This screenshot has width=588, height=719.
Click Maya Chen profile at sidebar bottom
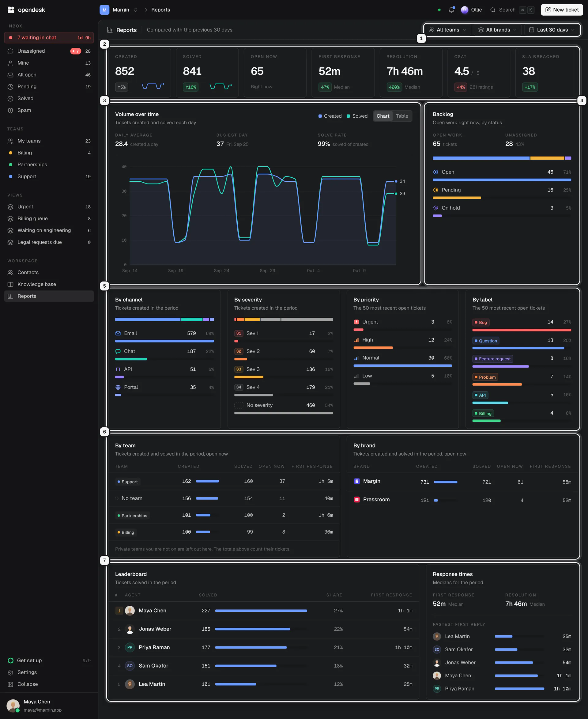pos(49,706)
